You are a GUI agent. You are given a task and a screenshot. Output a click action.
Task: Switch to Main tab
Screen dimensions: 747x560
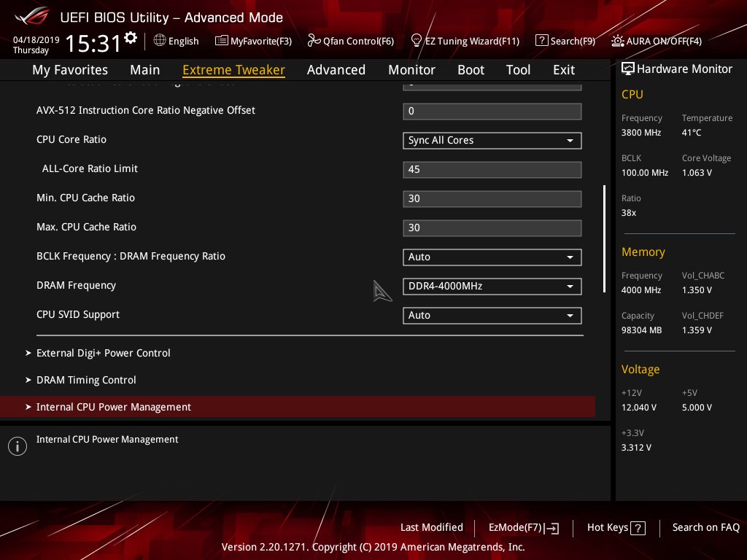145,69
